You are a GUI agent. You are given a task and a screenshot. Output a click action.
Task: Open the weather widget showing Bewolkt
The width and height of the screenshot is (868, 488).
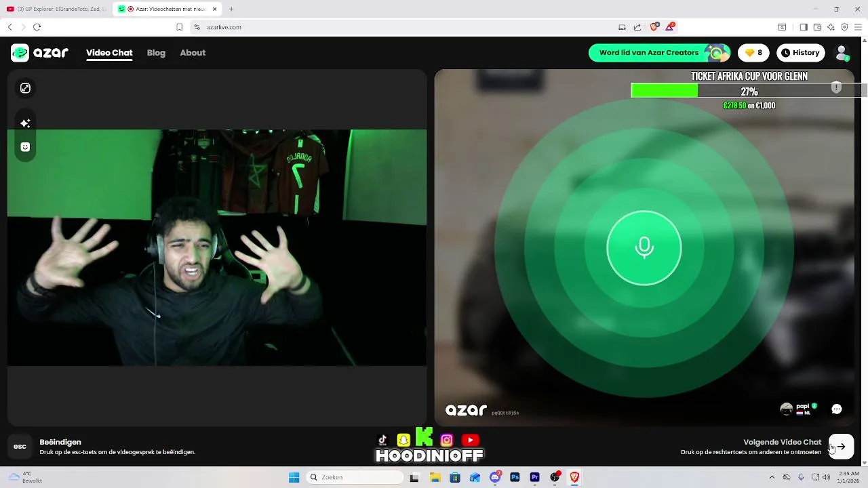click(x=24, y=477)
